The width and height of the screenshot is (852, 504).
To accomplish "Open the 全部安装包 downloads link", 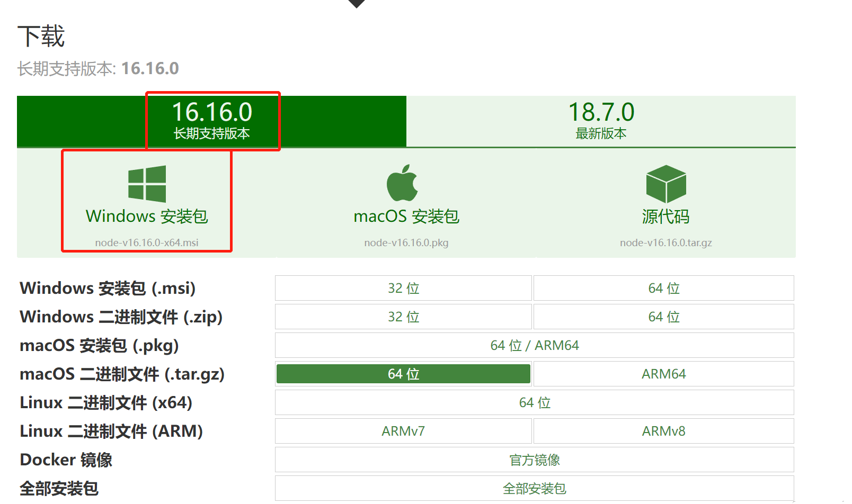I will (534, 488).
